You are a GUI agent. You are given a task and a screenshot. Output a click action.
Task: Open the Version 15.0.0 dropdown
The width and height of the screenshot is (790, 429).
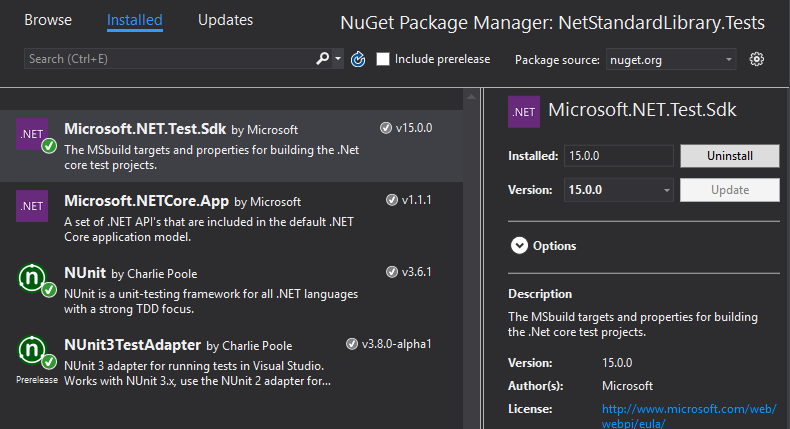619,190
